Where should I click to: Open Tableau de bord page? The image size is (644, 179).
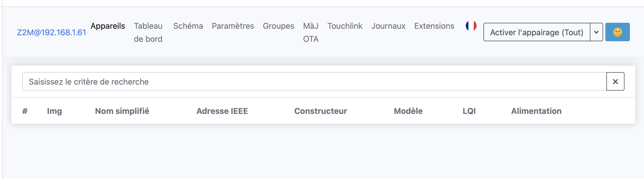(x=148, y=32)
